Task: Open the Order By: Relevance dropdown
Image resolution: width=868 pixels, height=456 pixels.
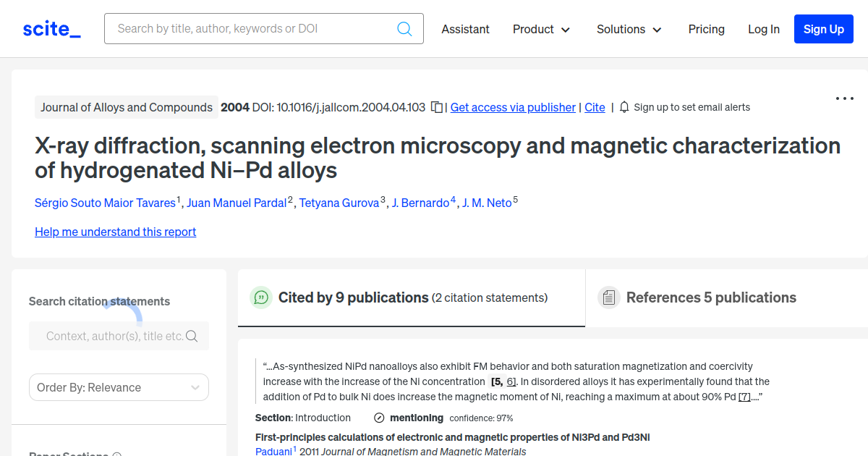Action: 119,387
